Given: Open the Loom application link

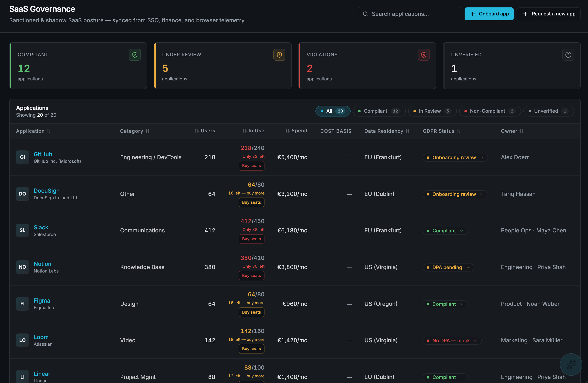Looking at the screenshot, I should click(x=41, y=337).
